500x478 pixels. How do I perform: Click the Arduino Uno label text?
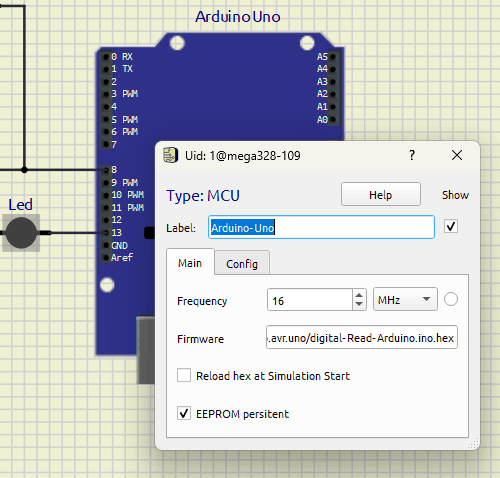click(x=238, y=17)
